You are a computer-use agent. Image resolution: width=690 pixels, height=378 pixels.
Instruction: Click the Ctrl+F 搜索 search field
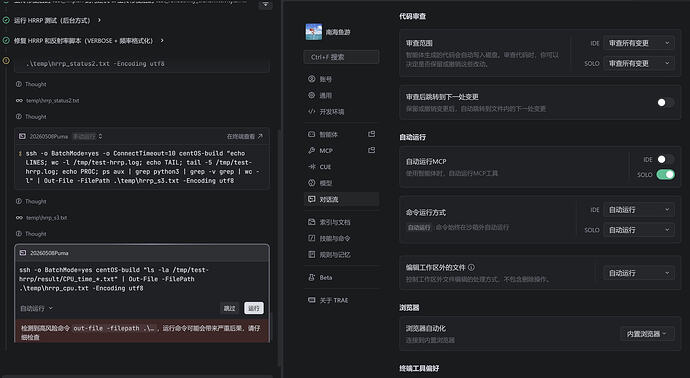(x=341, y=57)
